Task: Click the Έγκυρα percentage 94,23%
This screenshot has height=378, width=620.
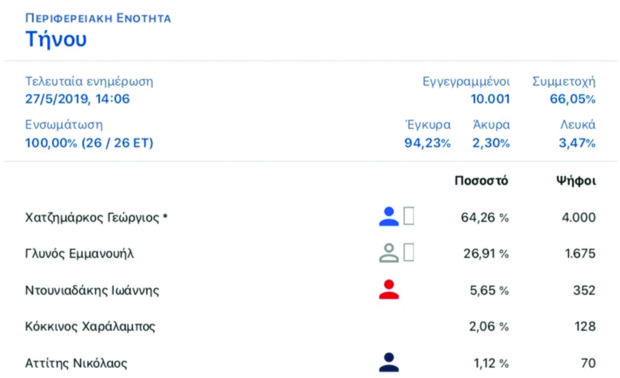Action: [x=427, y=143]
